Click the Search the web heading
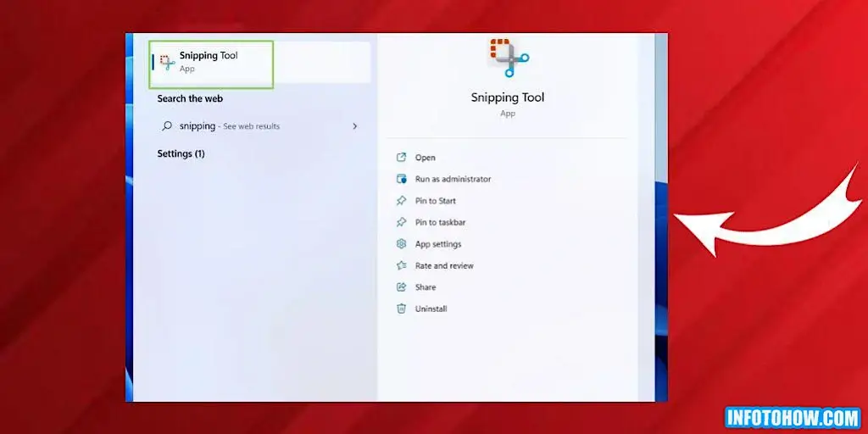868x434 pixels. pyautogui.click(x=190, y=98)
